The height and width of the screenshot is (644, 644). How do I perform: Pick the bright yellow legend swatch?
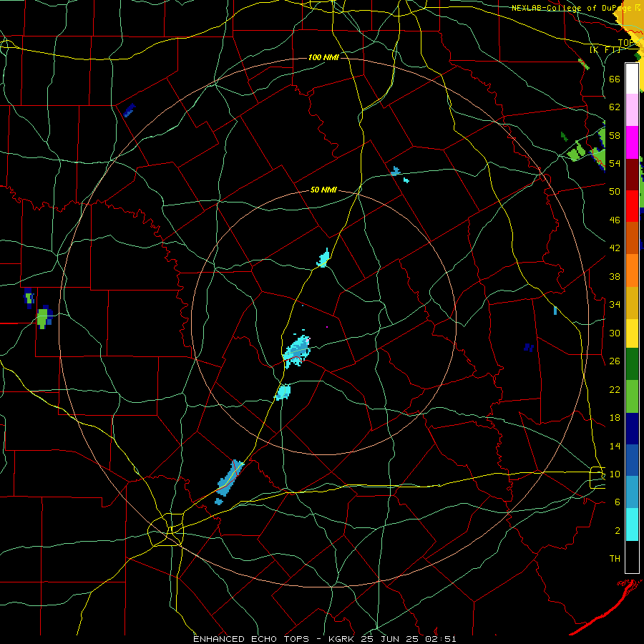coord(632,333)
